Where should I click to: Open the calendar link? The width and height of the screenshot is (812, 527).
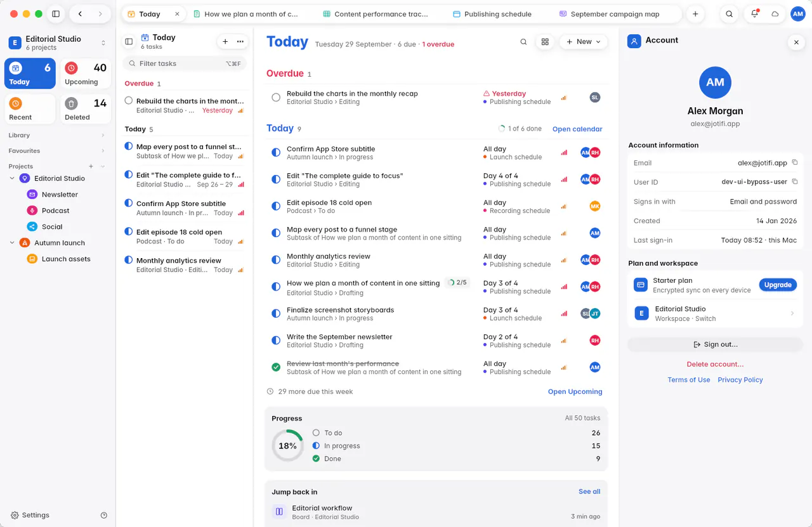pos(577,129)
